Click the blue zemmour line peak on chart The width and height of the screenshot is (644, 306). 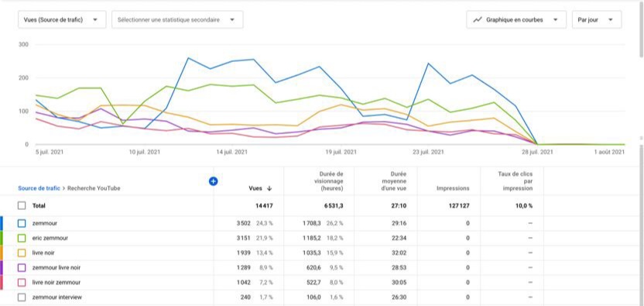(x=188, y=58)
